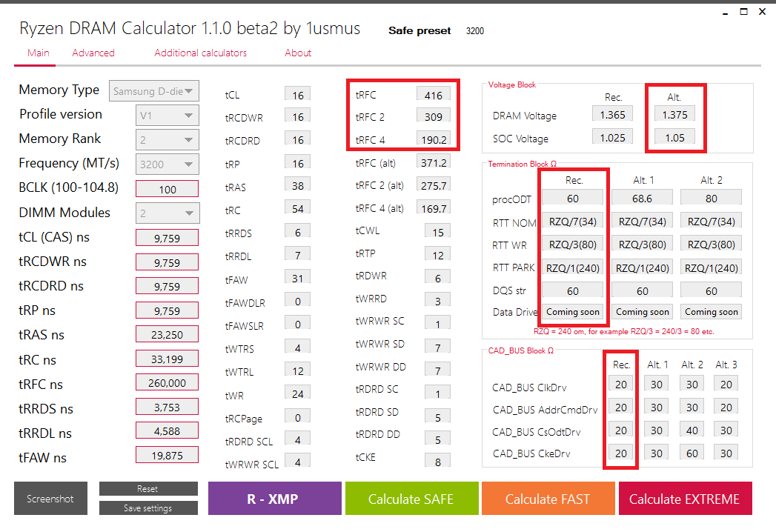The height and width of the screenshot is (532, 776).
Task: Select alternate SOC Voltage 1.05
Action: click(674, 138)
